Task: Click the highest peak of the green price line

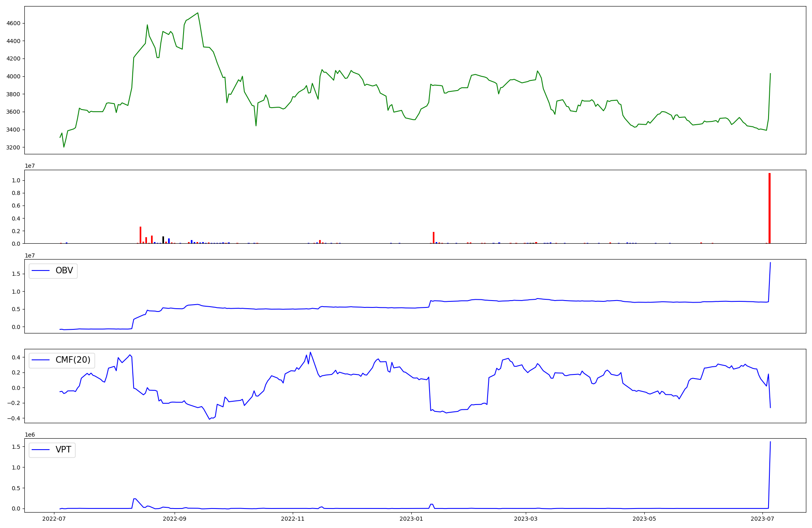Action: click(198, 13)
